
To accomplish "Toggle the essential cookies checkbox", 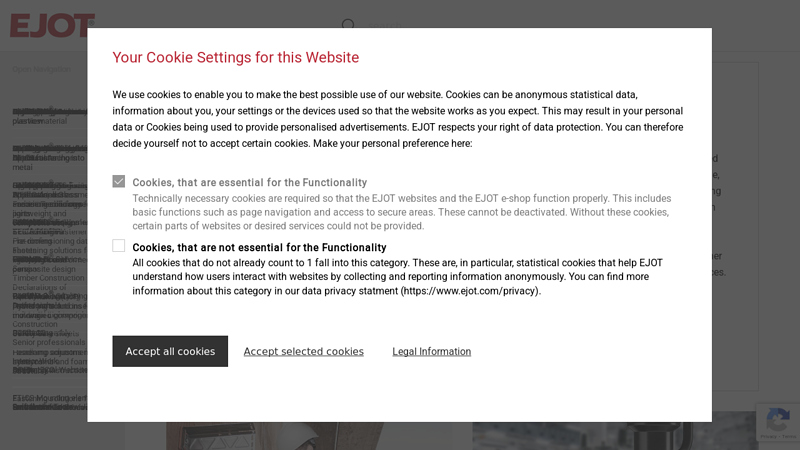I will pos(119,182).
